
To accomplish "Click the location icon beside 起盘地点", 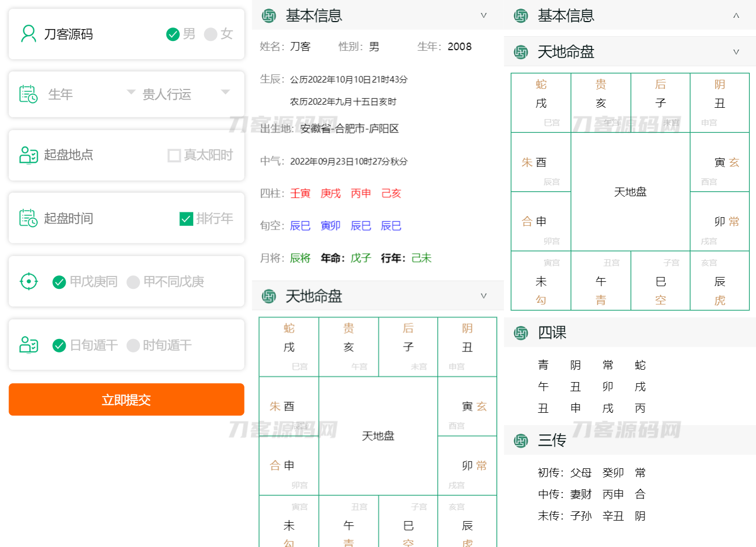I will click(28, 155).
